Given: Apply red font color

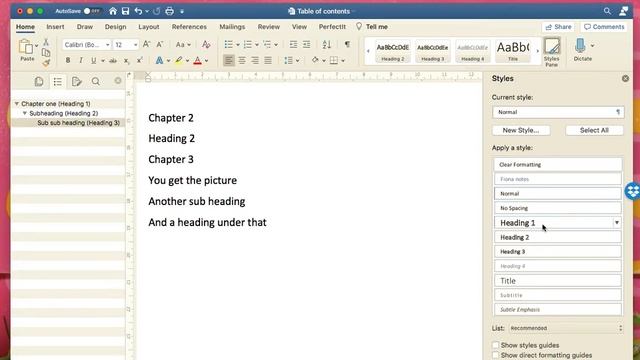Looking at the screenshot, I should pyautogui.click(x=198, y=60).
